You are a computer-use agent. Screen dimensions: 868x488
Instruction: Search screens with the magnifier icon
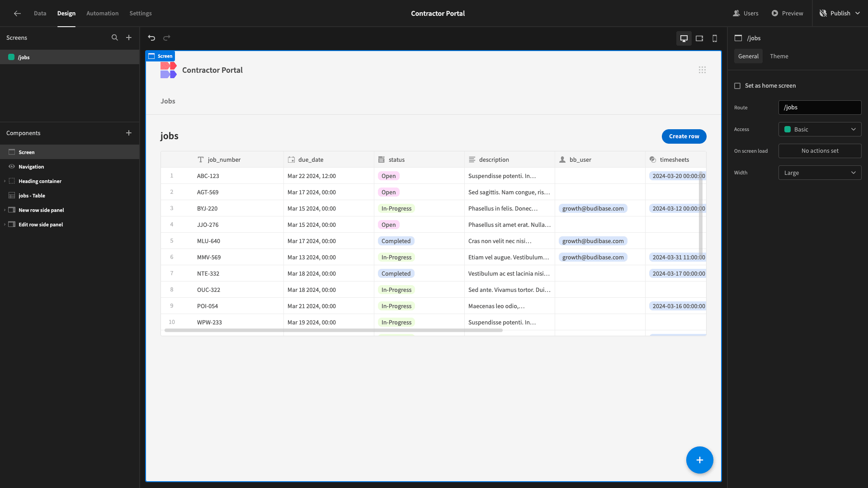pos(115,38)
